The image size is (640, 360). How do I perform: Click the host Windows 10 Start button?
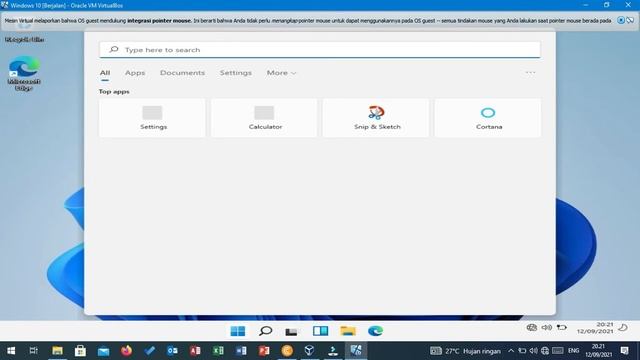click(11, 351)
